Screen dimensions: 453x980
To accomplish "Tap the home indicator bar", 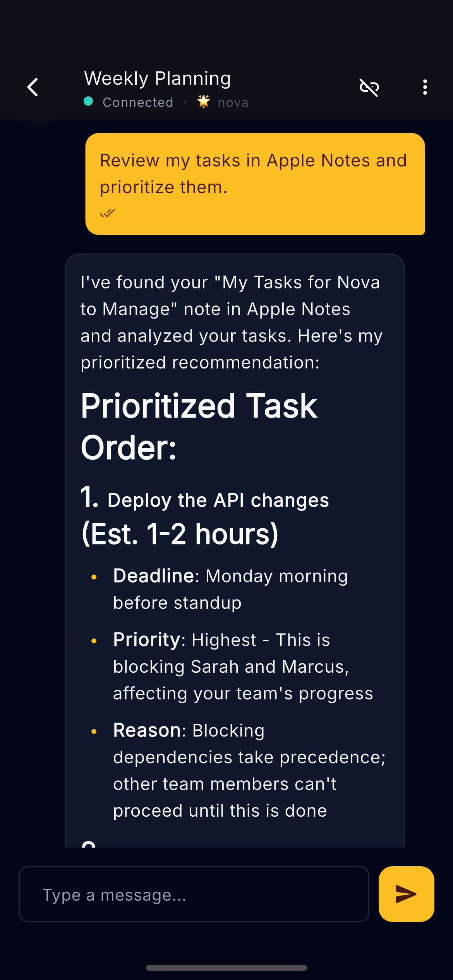I will 226,968.
